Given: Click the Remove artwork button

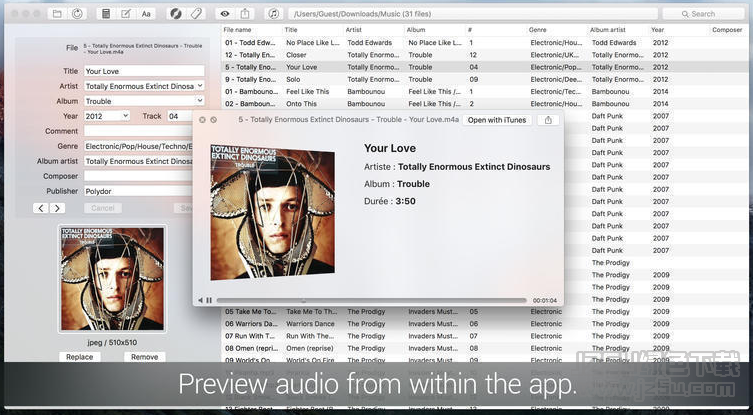Looking at the screenshot, I should click(x=145, y=357).
